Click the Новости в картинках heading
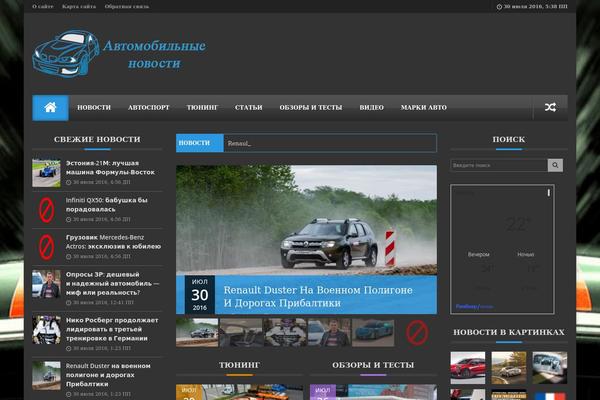600x400 pixels. click(509, 332)
